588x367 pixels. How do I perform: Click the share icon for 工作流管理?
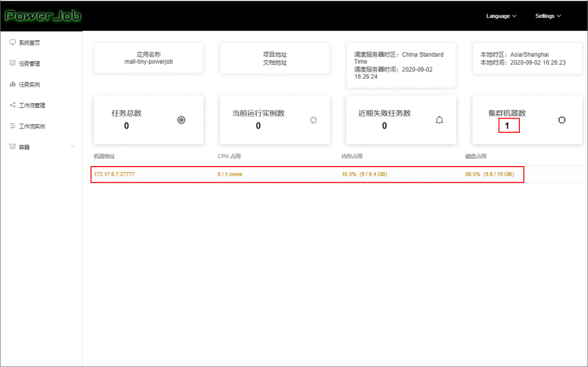[13, 105]
